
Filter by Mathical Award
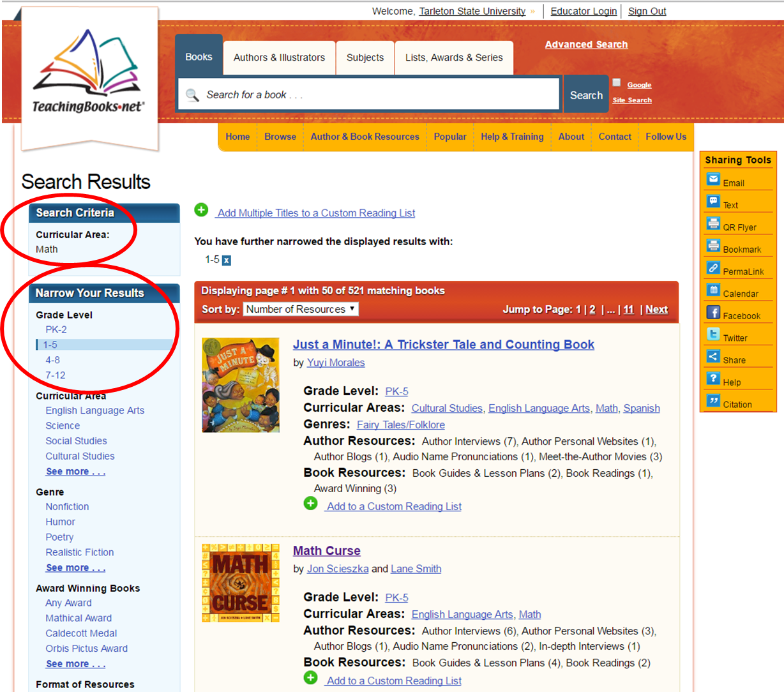point(79,618)
